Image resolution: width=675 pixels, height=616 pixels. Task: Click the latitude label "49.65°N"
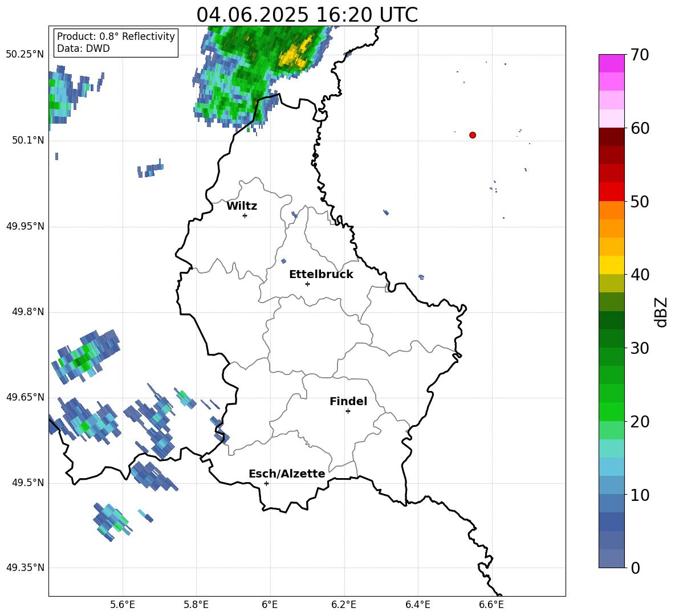click(x=25, y=397)
